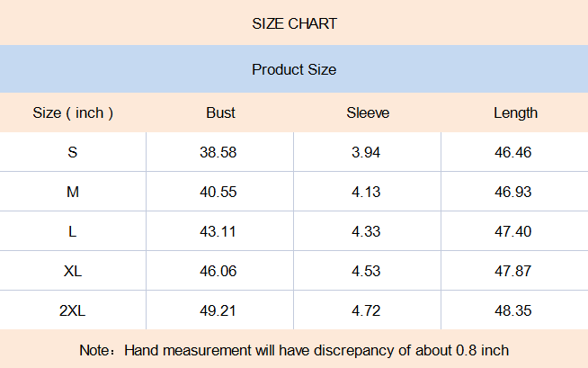Click the XL size row label
The width and height of the screenshot is (588, 368).
coord(72,271)
